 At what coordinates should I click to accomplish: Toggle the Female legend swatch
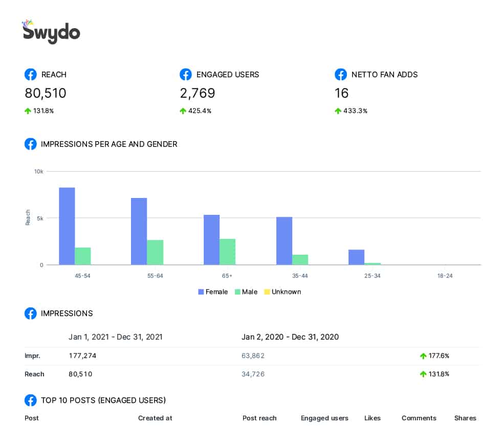click(201, 292)
